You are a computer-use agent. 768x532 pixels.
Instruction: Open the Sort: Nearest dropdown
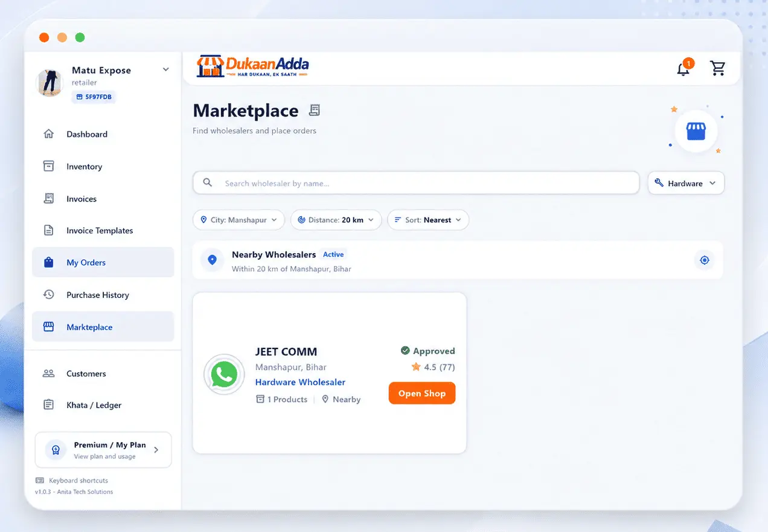point(428,220)
